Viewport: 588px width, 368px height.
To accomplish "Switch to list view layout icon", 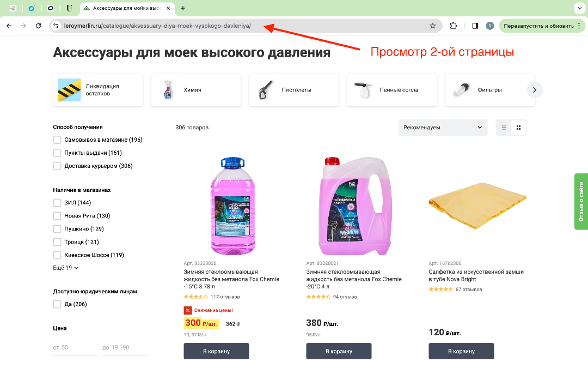I will click(x=504, y=128).
